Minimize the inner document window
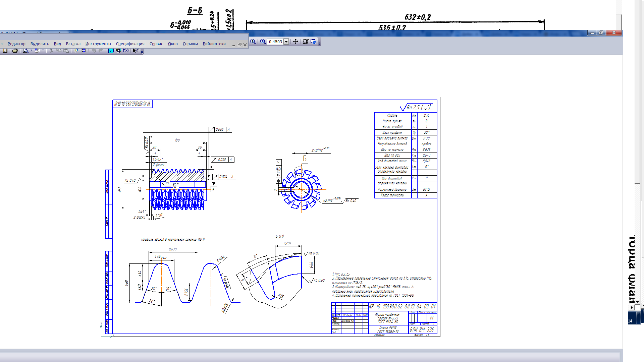This screenshot has height=362, width=644. [234, 45]
